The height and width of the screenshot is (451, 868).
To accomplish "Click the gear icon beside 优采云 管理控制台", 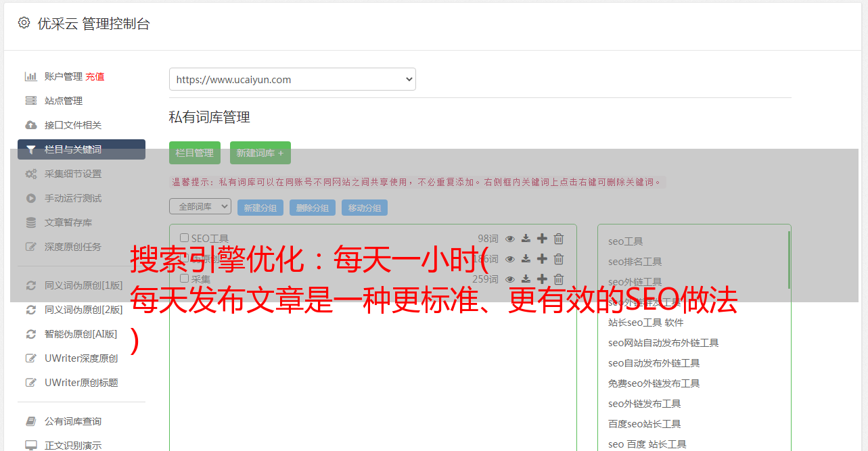I will [24, 23].
